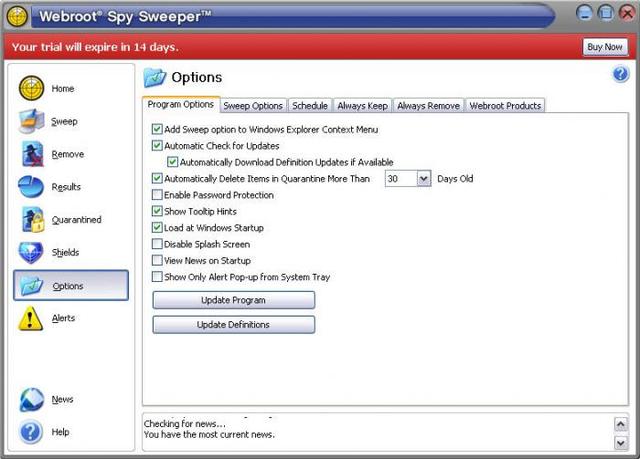640x459 pixels.
Task: Check View News on Startup
Action: pos(157,260)
